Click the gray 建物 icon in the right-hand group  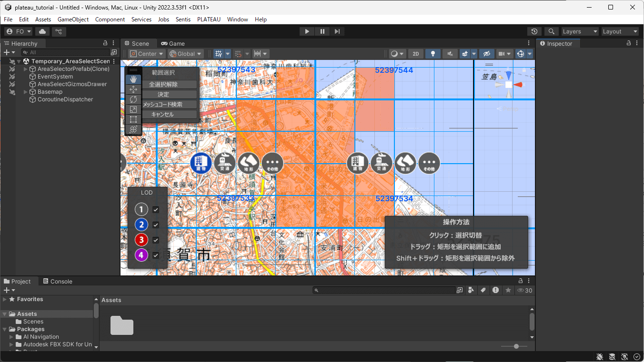coord(358,163)
